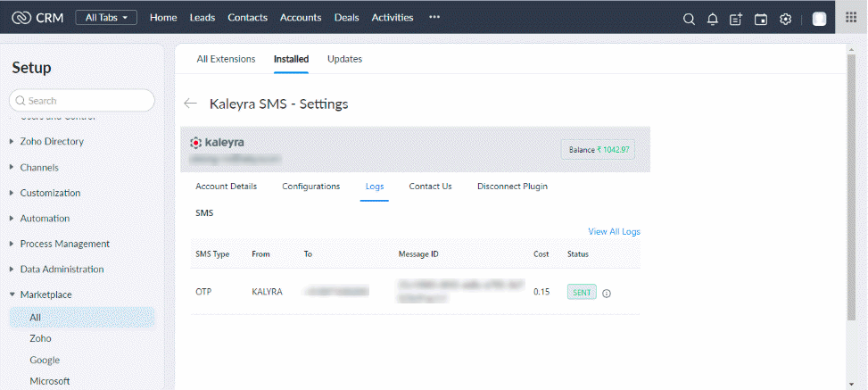
Task: Focus the Setup search field
Action: (x=82, y=100)
